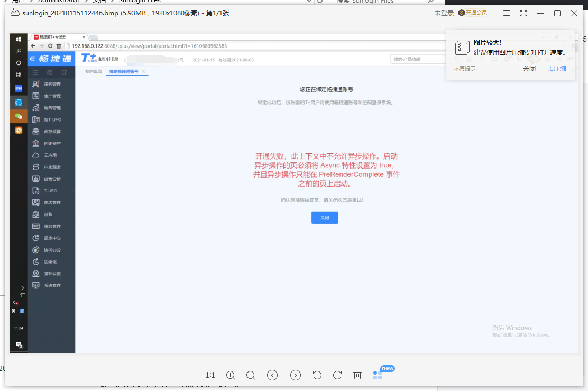Select 生产管理 in the pictured sidebar
Image resolution: width=588 pixels, height=391 pixels.
pyautogui.click(x=52, y=96)
